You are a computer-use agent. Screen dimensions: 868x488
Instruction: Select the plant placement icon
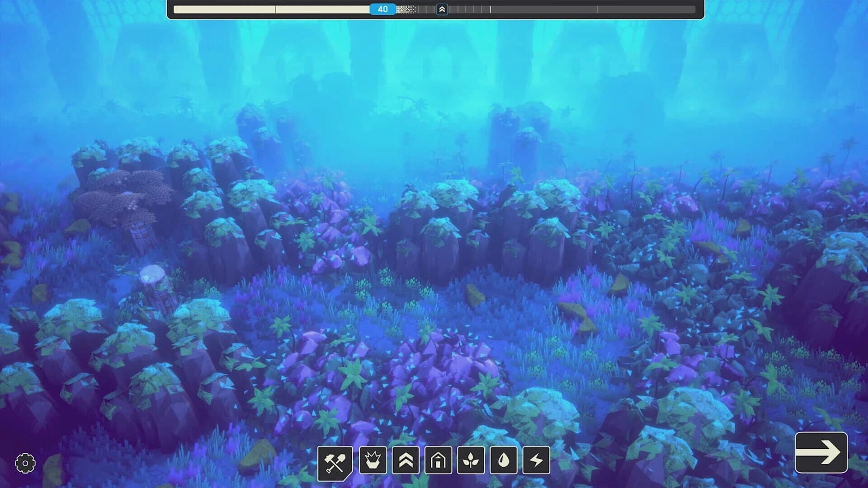pos(470,461)
